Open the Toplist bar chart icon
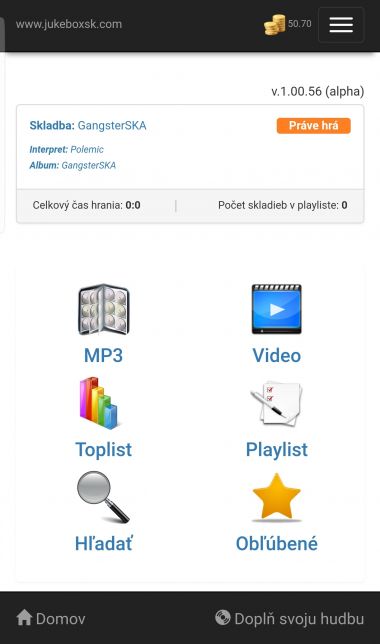 pos(99,403)
